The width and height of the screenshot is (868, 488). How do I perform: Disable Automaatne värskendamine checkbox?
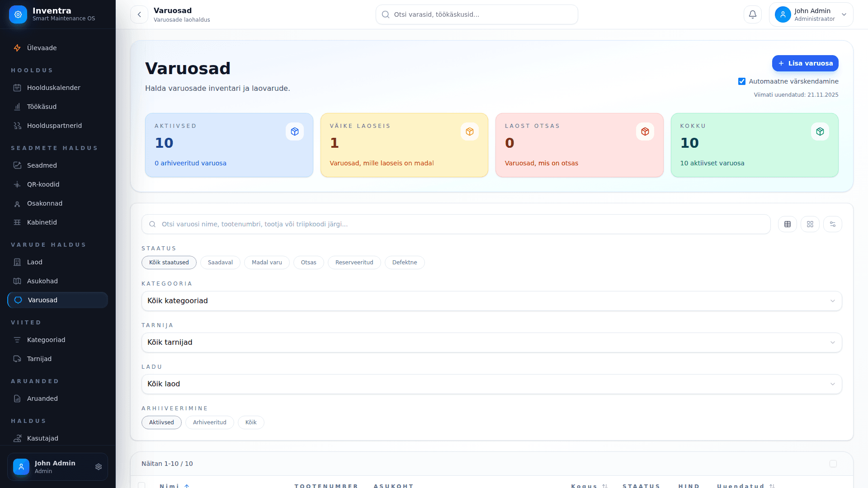tap(741, 81)
